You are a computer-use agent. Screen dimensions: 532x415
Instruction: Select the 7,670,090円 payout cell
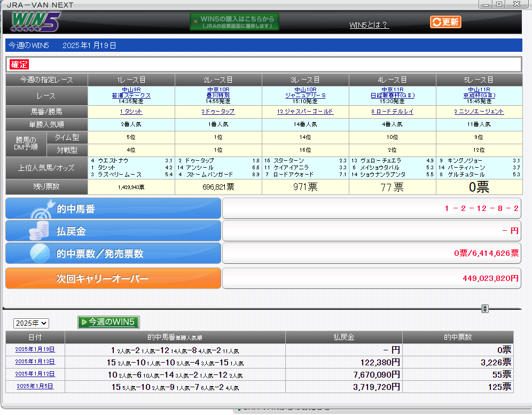coord(343,374)
